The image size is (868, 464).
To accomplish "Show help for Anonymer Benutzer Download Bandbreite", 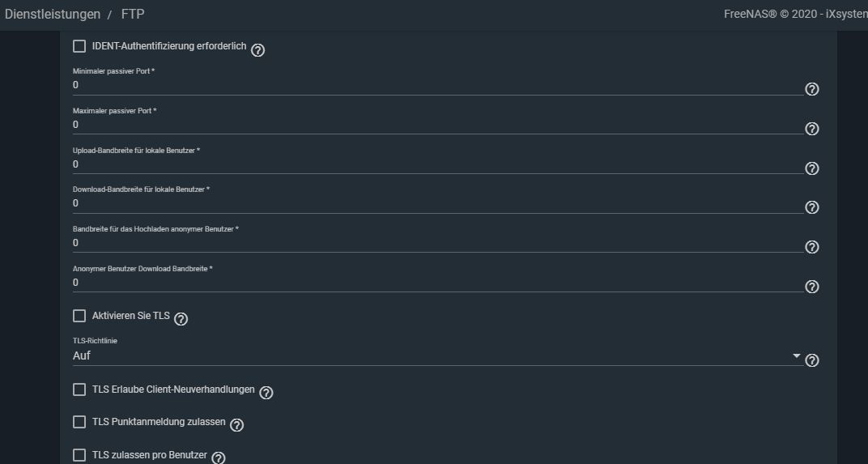I will [811, 287].
